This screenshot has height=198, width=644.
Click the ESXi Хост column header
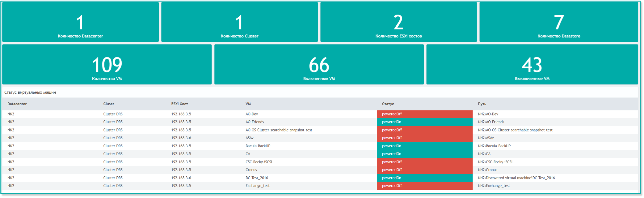pyautogui.click(x=179, y=104)
